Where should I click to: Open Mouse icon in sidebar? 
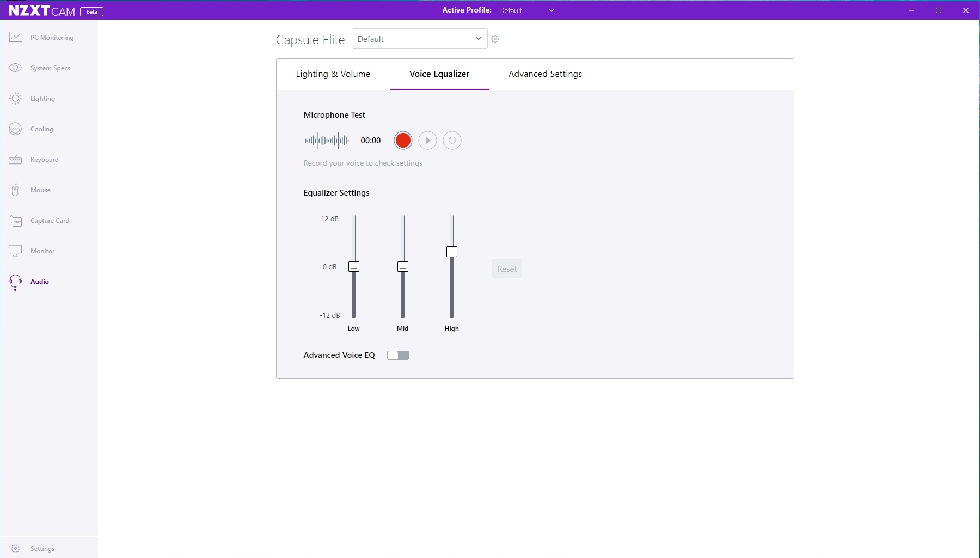tap(15, 190)
